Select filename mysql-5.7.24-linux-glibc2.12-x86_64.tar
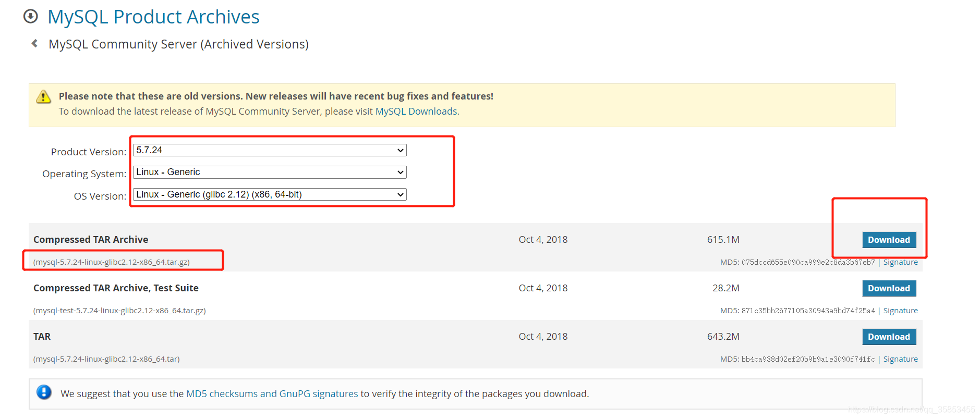Image resolution: width=980 pixels, height=419 pixels. pyautogui.click(x=106, y=359)
